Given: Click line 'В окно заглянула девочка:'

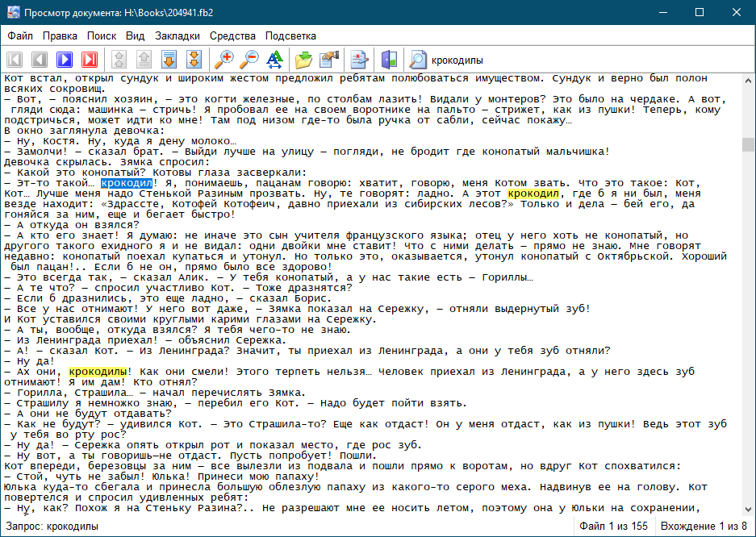Looking at the screenshot, I should click(x=85, y=131).
